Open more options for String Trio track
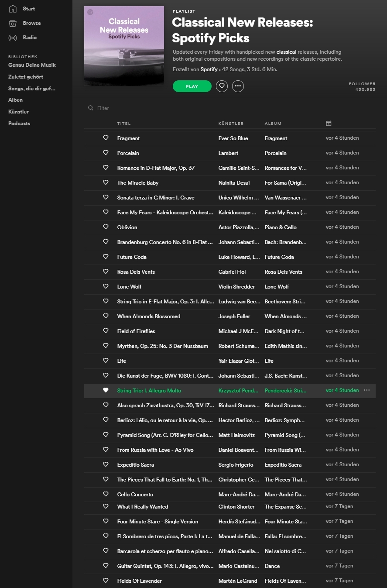Screen dimensions: 387x588 click(x=366, y=390)
